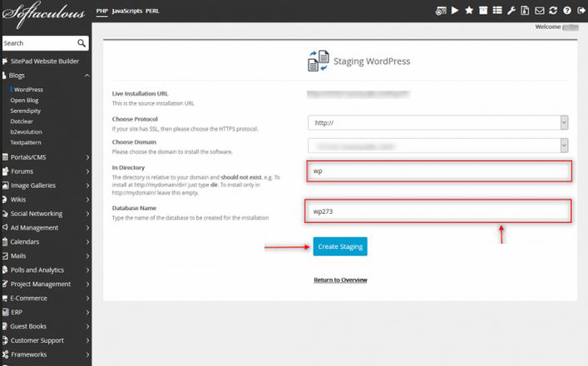
Task: Switch to the JavaScripts tab
Action: coord(127,11)
